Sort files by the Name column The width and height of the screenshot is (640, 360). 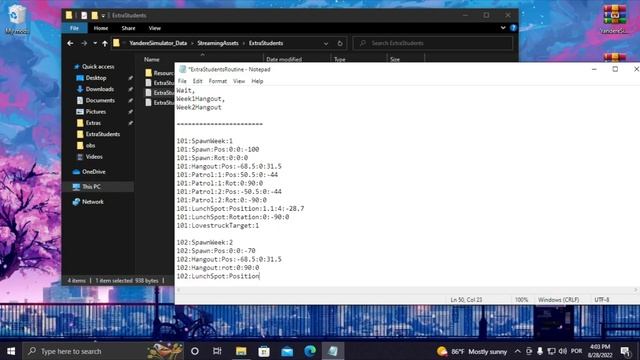pyautogui.click(x=151, y=60)
